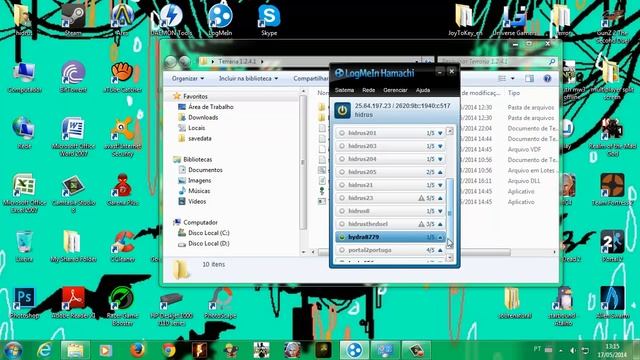The image size is (640, 360).
Task: Select JoyToKey folder on desktop
Action: click(464, 20)
